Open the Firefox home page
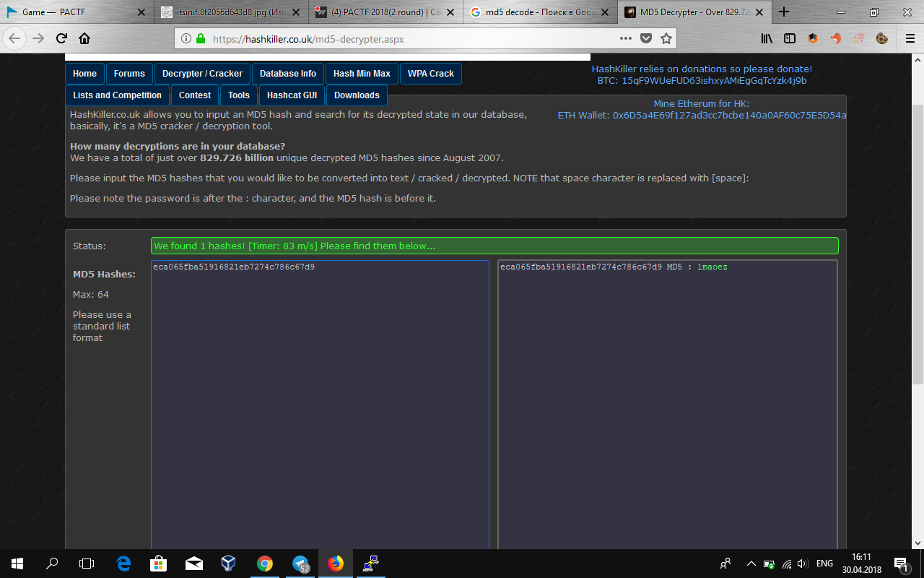 pos(84,38)
